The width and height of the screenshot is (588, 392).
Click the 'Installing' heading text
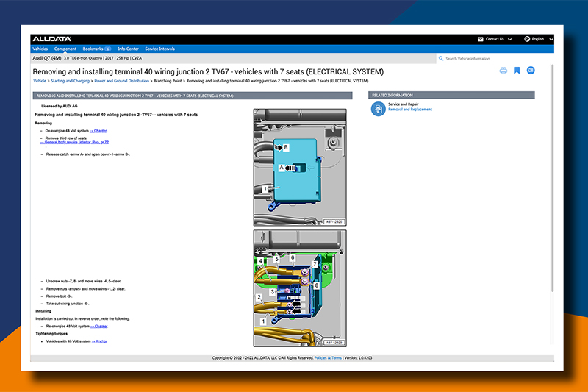(43, 311)
